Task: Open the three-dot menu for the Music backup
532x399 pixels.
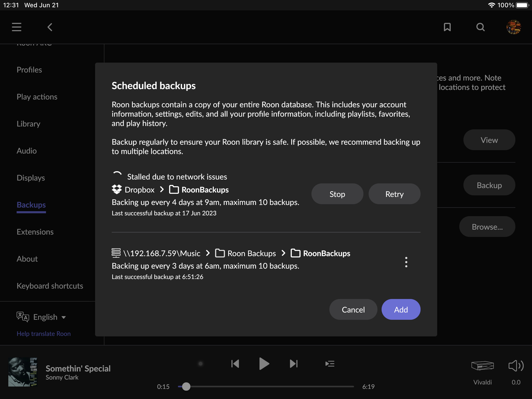Action: [406, 262]
